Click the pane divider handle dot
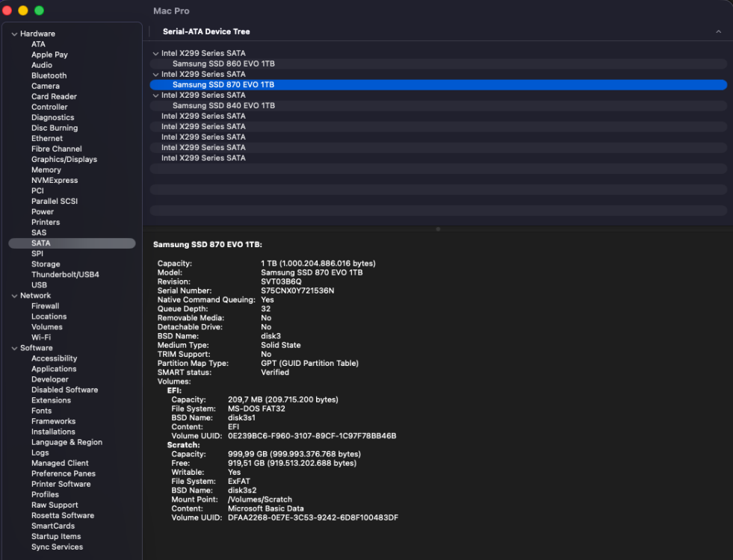 pos(438,229)
